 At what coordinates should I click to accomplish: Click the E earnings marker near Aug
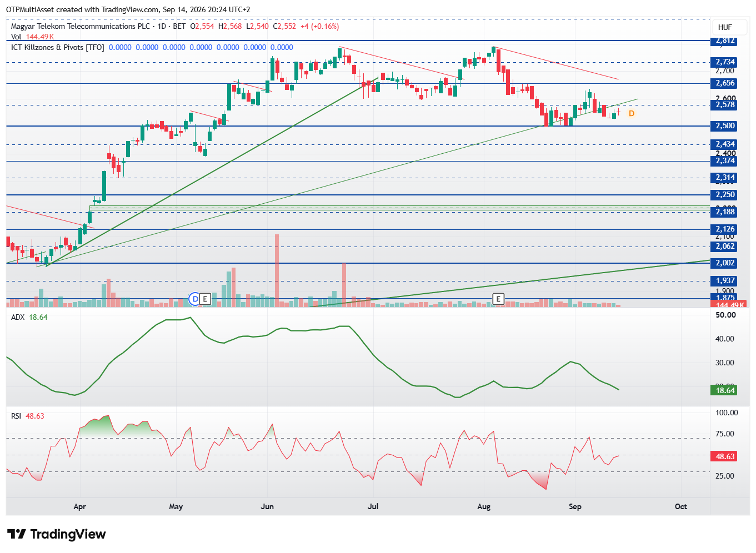(x=498, y=299)
